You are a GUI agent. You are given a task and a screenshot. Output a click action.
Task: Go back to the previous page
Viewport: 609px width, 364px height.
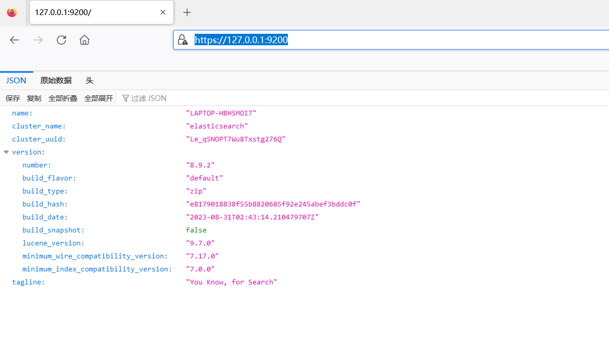[x=15, y=40]
